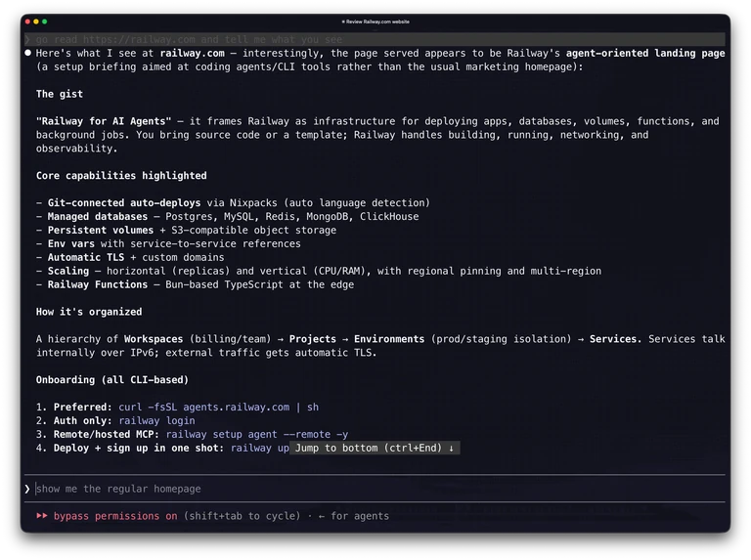The image size is (751, 560).
Task: Click the 'railway login' command
Action: [x=156, y=420]
